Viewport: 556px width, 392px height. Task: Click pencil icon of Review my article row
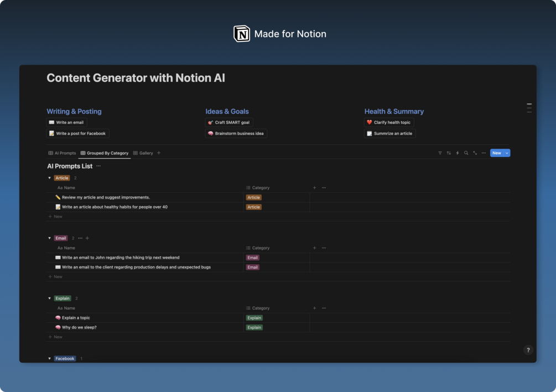click(x=58, y=197)
